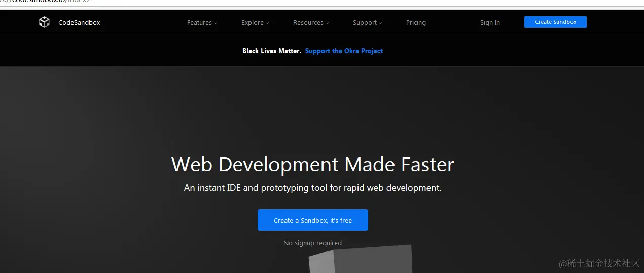Screen dimensions: 644x273
Task: Click the gray 3D cube graphic
Action: tap(360, 259)
